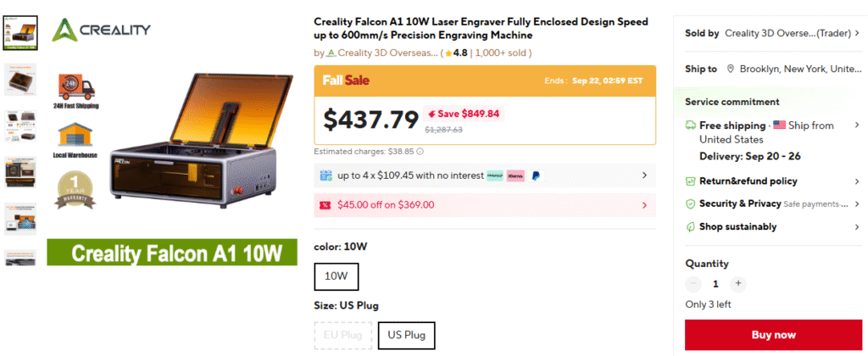Image resolution: width=868 pixels, height=356 pixels.
Task: Select the US Plug size option
Action: point(406,335)
